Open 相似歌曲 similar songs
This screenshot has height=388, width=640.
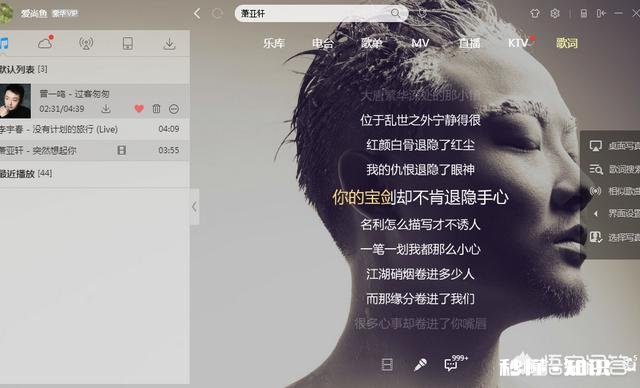tap(614, 191)
